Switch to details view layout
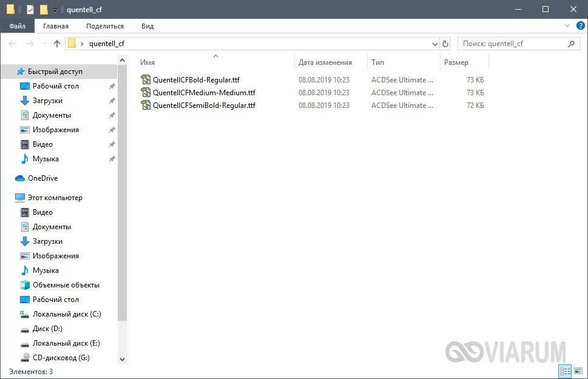 point(565,371)
